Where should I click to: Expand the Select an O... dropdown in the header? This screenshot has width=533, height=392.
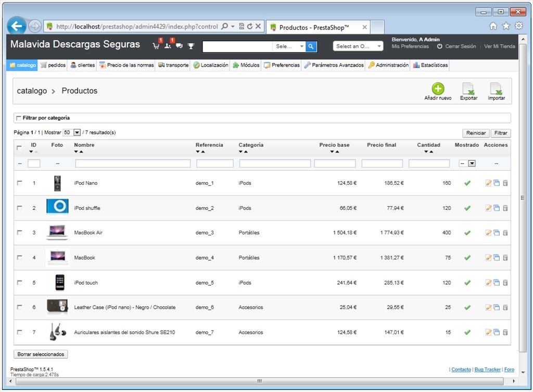[x=358, y=46]
